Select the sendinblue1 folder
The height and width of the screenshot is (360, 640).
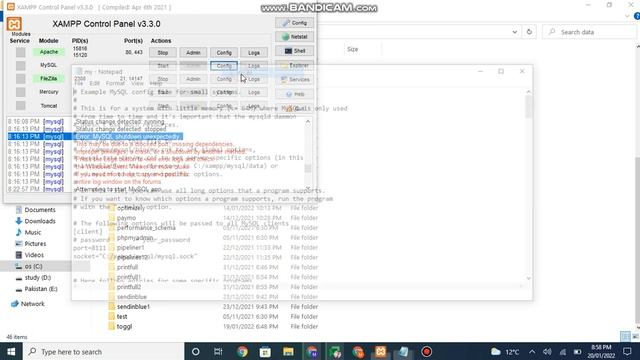pos(133,307)
